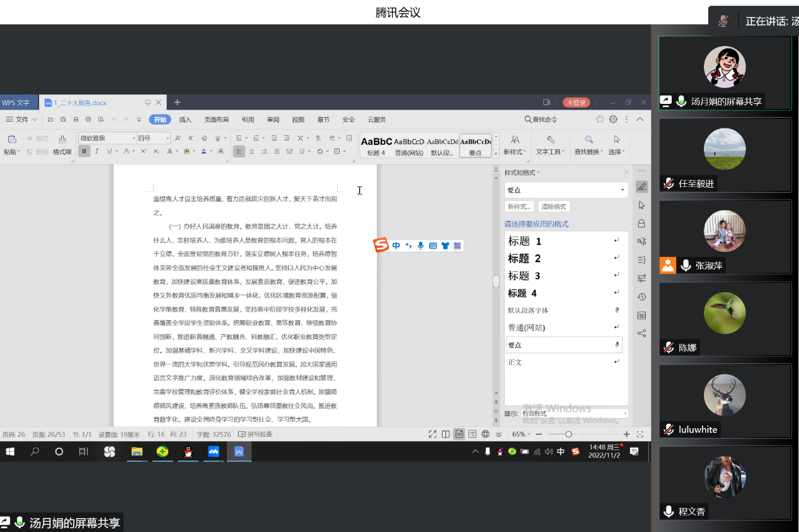Viewport: 799px width, 532px height.
Task: Open the Find and Replace (查找替换) tool
Action: pos(589,139)
